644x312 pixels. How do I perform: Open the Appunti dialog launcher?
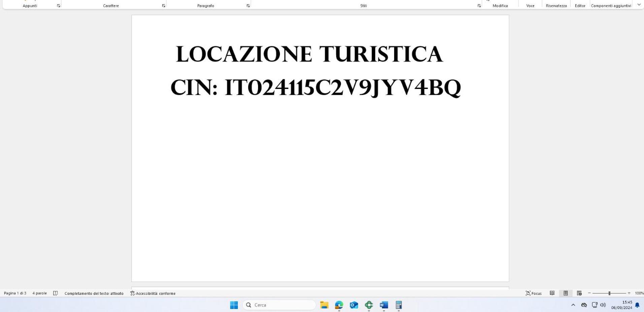click(x=59, y=6)
